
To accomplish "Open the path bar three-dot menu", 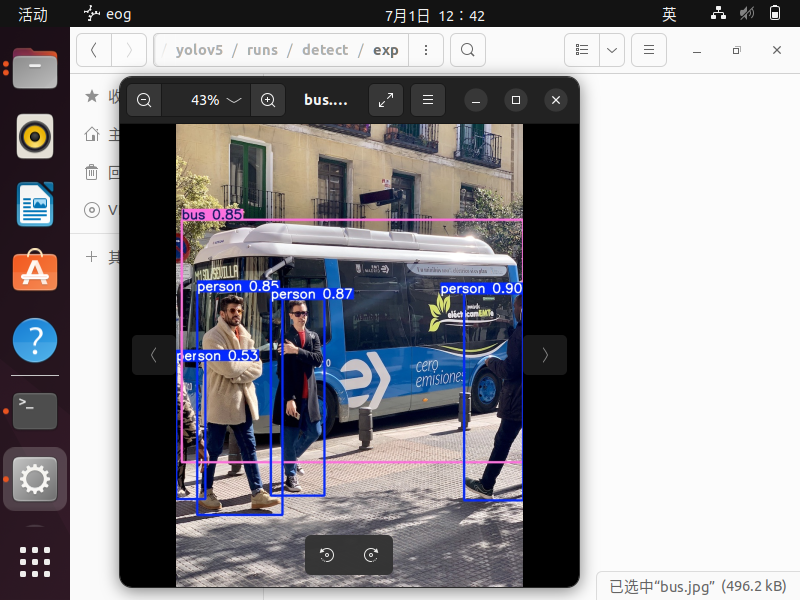I will pyautogui.click(x=426, y=50).
